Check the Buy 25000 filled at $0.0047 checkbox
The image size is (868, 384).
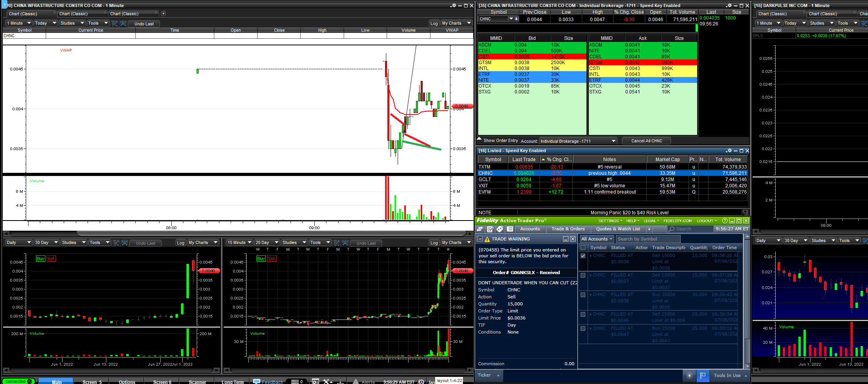pos(583,328)
